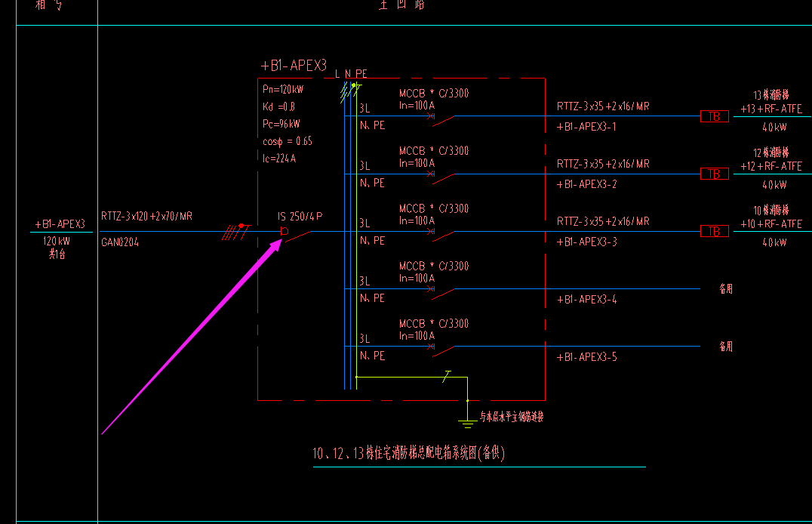Click the +B1-APEX3-4 circuit label
The height and width of the screenshot is (524, 812).
point(586,299)
